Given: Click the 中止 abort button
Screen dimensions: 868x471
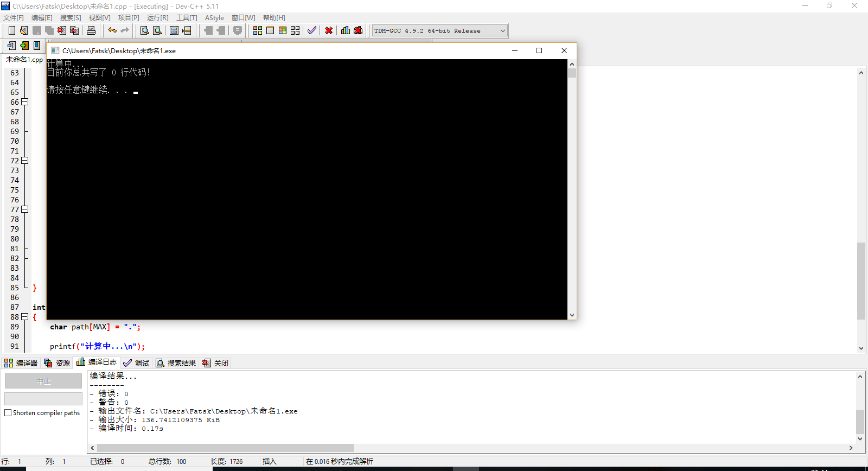Looking at the screenshot, I should click(x=43, y=381).
